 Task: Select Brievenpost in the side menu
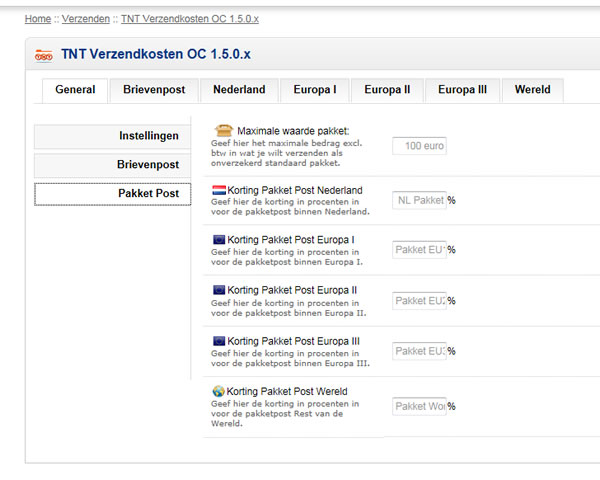[112, 165]
